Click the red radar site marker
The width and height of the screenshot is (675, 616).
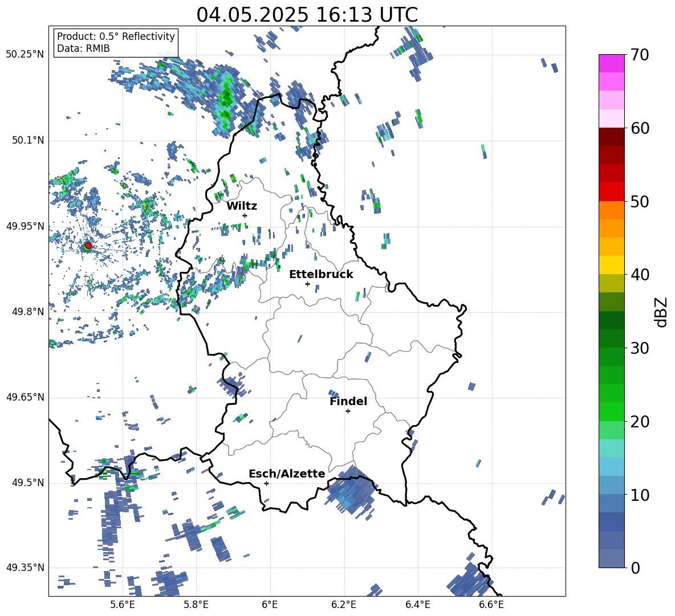click(88, 246)
